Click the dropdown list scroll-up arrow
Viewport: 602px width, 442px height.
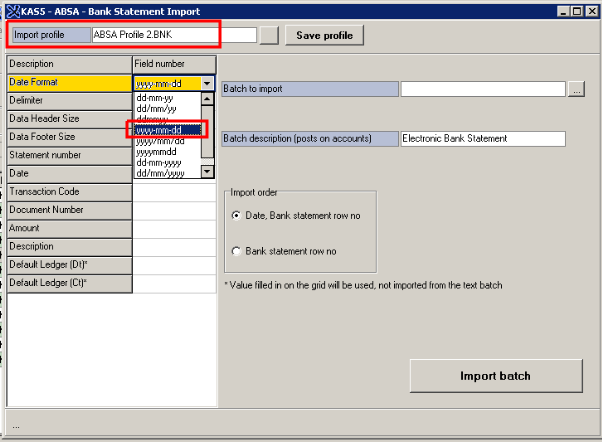207,99
